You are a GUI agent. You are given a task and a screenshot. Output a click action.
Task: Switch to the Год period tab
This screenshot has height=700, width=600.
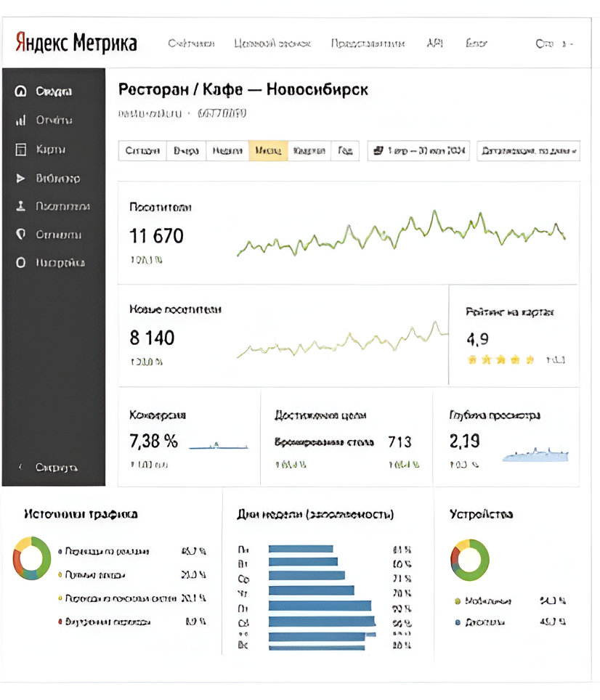pos(346,151)
